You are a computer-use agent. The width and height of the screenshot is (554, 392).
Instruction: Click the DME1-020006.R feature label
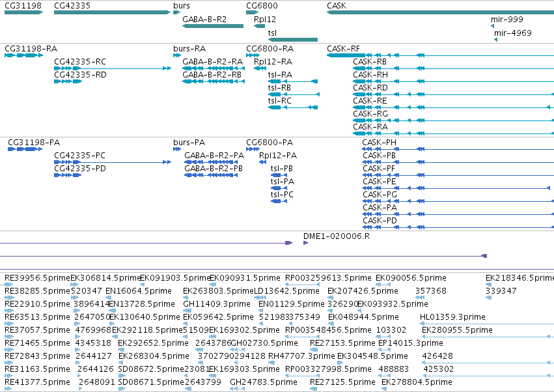337,236
